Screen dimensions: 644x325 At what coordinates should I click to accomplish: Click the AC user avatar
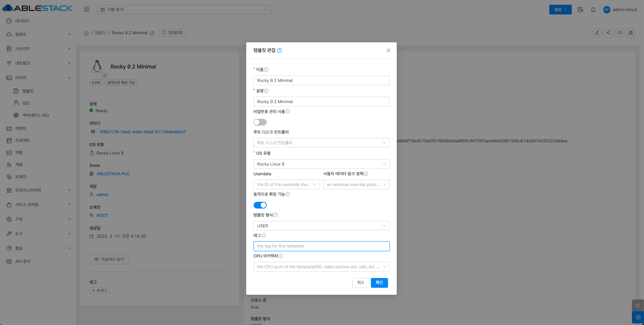pos(607,10)
